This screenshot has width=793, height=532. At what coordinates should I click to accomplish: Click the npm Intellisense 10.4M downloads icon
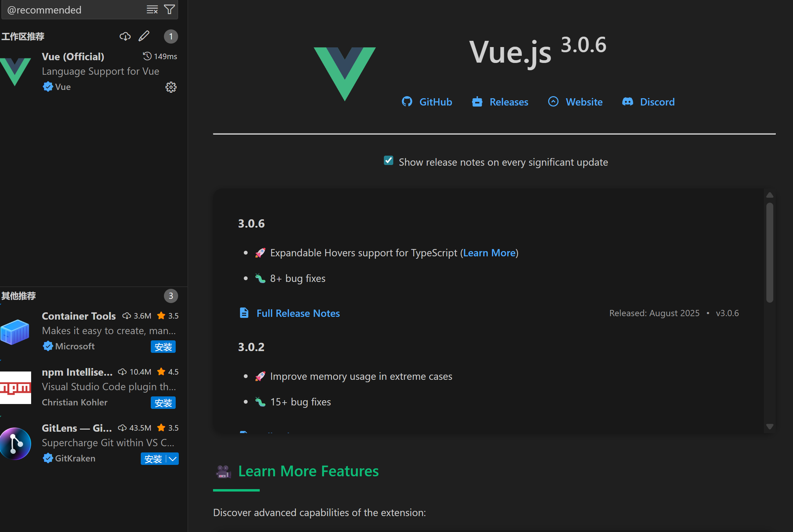[x=122, y=372]
